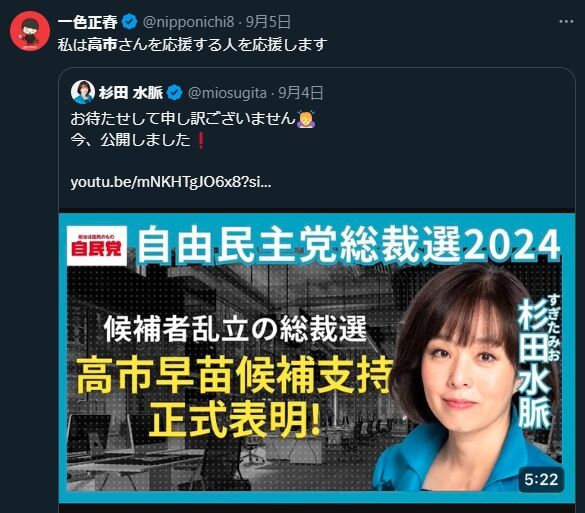
Task: Click the red exclamation mark emoji
Action: point(201,141)
